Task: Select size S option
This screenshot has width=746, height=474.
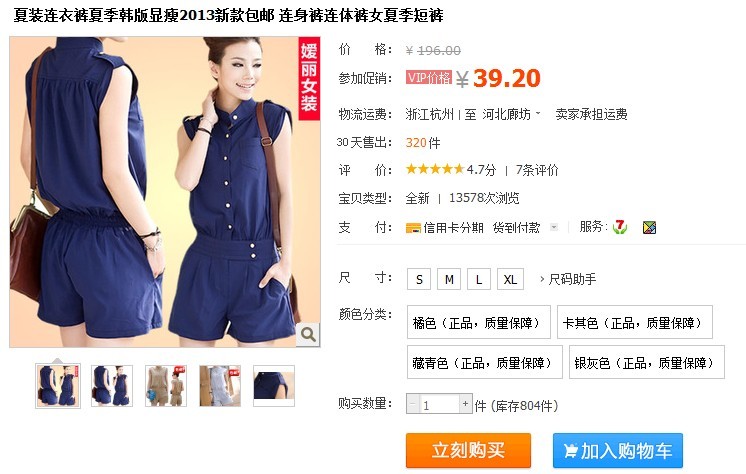Action: (419, 279)
